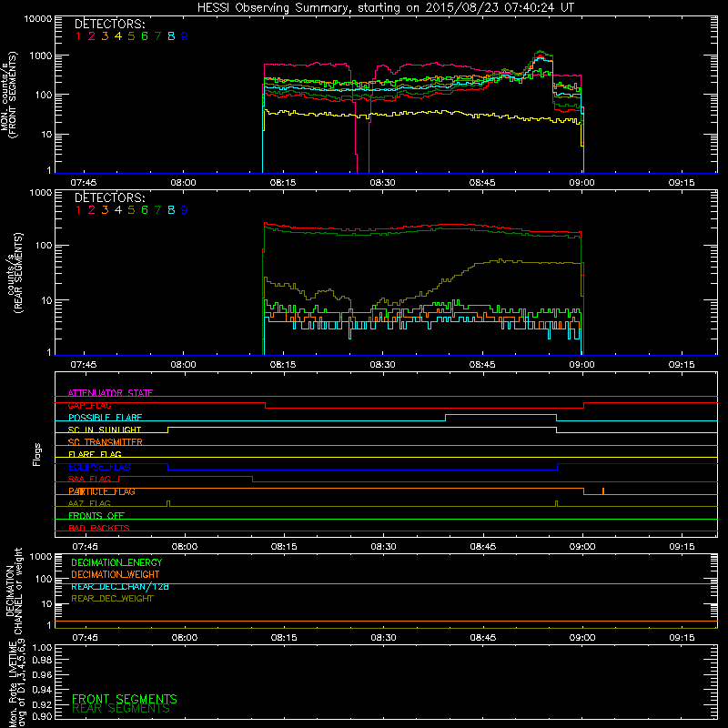Screen dimensions: 728x728
Task: Select the PARTICLE_FLAG label
Action: (x=102, y=491)
